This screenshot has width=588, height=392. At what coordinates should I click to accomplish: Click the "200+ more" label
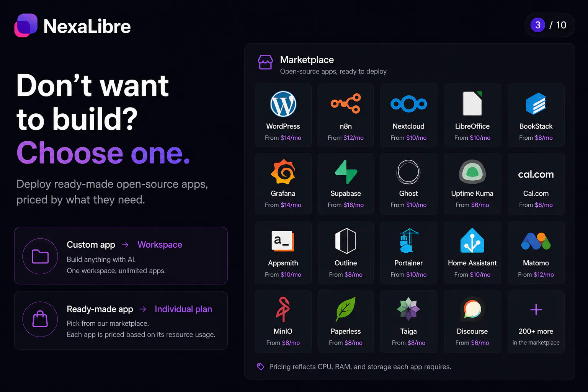[536, 331]
